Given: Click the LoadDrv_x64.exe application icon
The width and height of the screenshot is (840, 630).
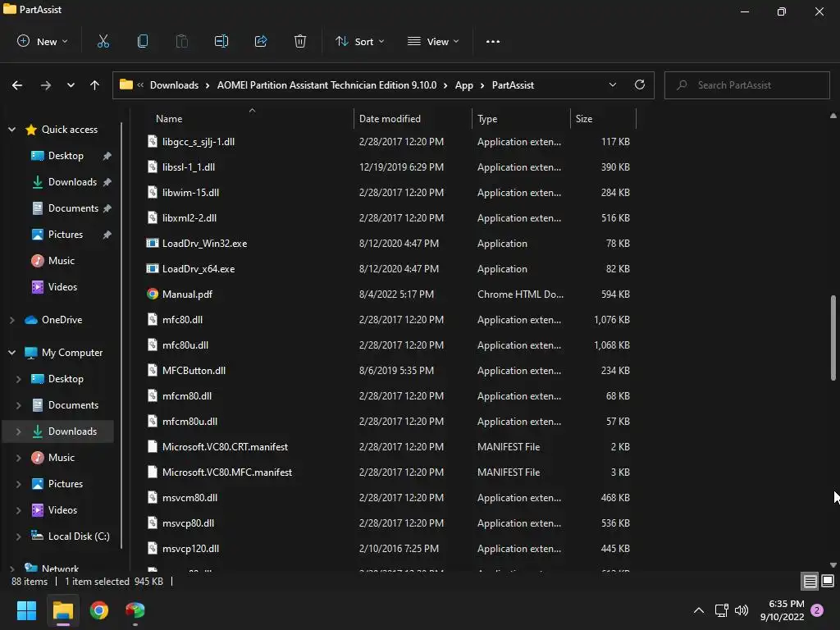Looking at the screenshot, I should [153, 269].
